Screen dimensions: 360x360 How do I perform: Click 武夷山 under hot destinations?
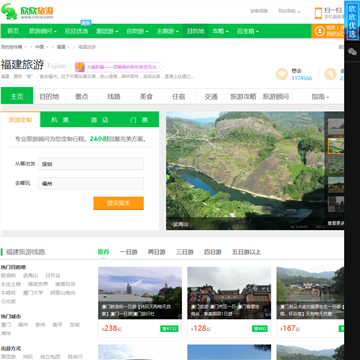(31, 276)
